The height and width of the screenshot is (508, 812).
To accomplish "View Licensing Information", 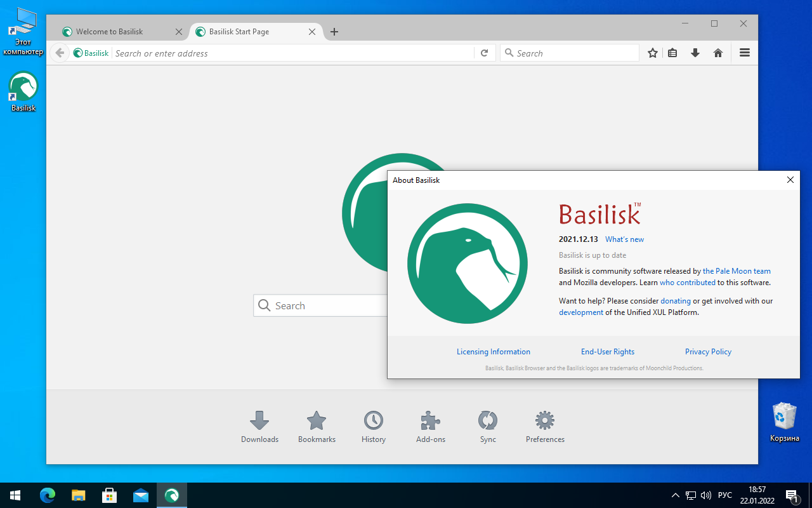I will pyautogui.click(x=494, y=352).
